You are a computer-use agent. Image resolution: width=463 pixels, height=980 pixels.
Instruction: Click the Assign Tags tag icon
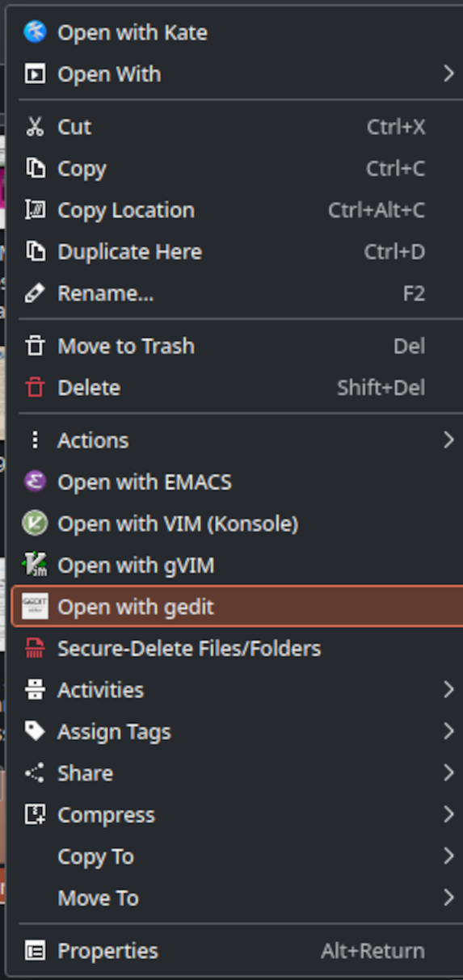[x=35, y=732]
